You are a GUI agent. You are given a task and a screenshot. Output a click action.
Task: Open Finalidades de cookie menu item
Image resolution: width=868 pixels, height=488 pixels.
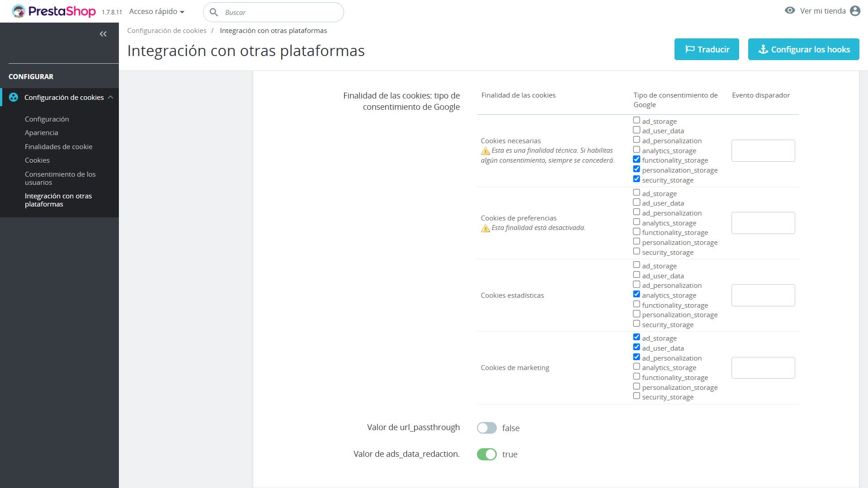click(58, 146)
